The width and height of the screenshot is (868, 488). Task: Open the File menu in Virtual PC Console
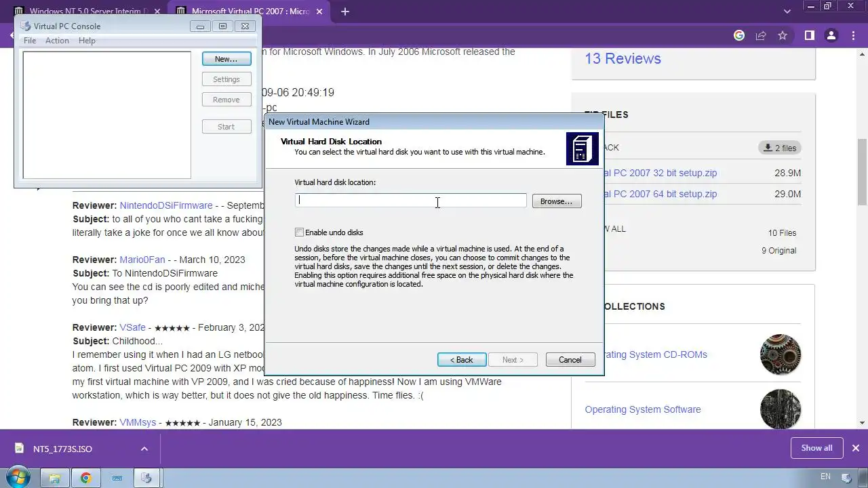click(x=30, y=41)
